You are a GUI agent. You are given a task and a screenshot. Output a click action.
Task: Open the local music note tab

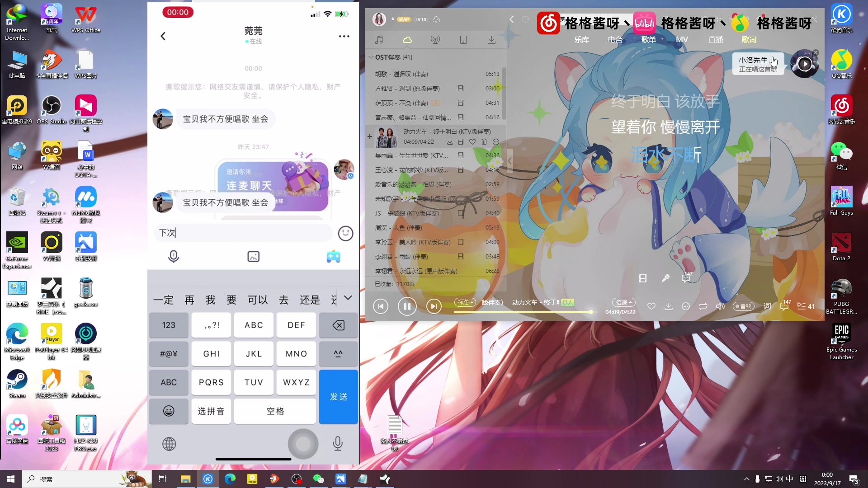click(379, 40)
